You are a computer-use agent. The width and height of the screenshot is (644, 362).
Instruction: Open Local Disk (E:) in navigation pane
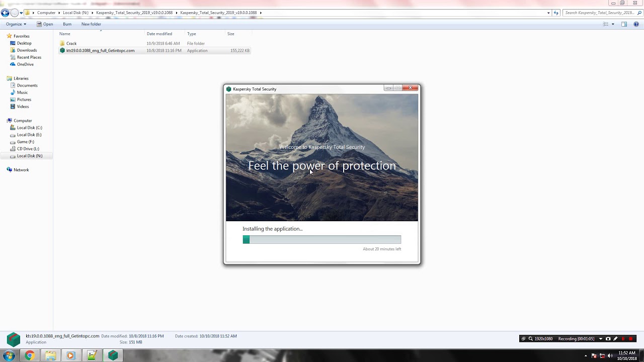click(x=26, y=135)
